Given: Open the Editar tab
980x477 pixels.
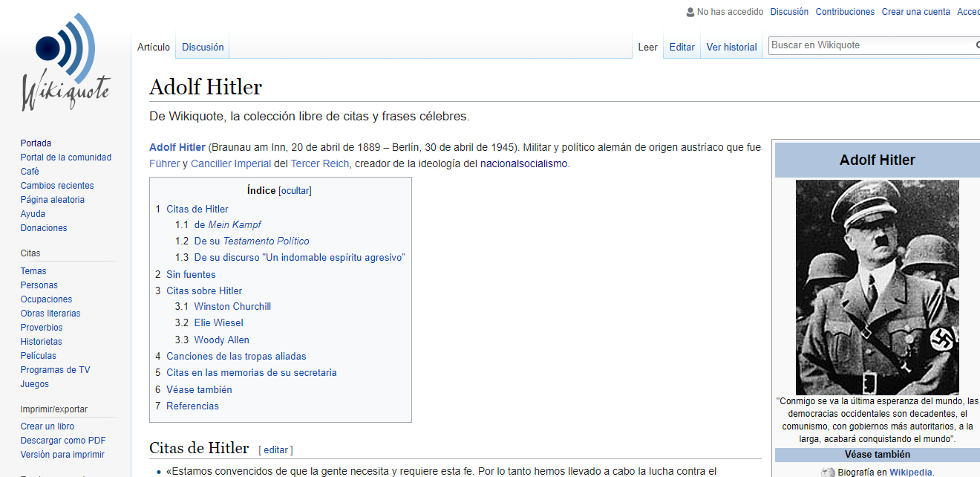Looking at the screenshot, I should 682,47.
